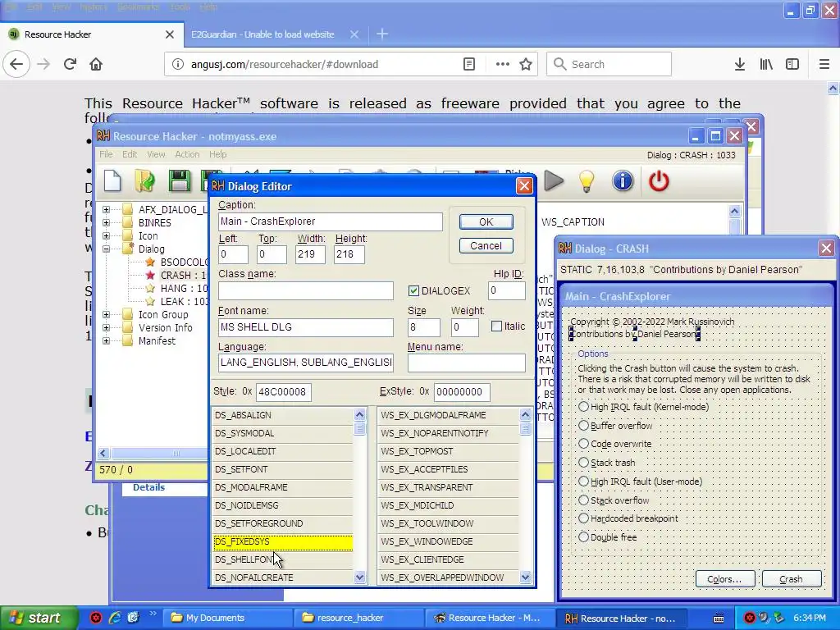Select High IRQL fault (User-mode) radio

pyautogui.click(x=583, y=481)
